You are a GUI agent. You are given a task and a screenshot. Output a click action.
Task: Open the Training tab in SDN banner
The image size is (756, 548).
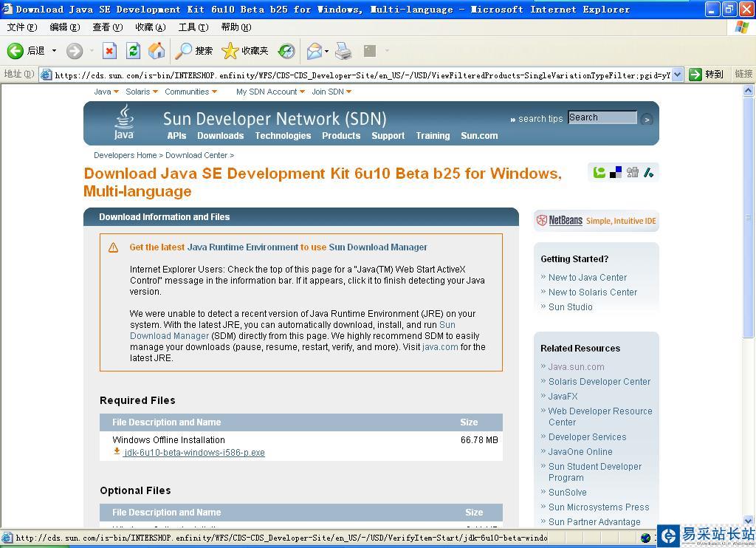pos(433,136)
